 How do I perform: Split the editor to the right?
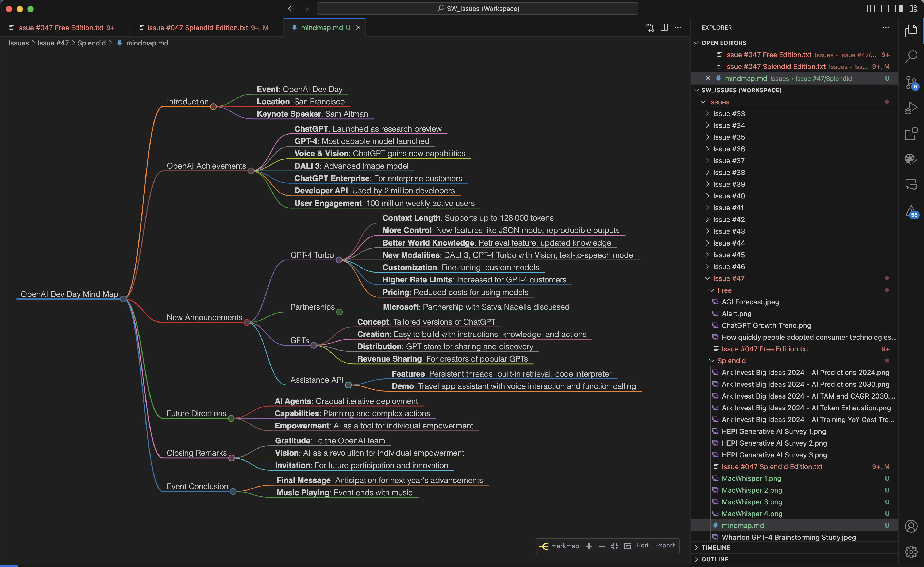pyautogui.click(x=664, y=27)
